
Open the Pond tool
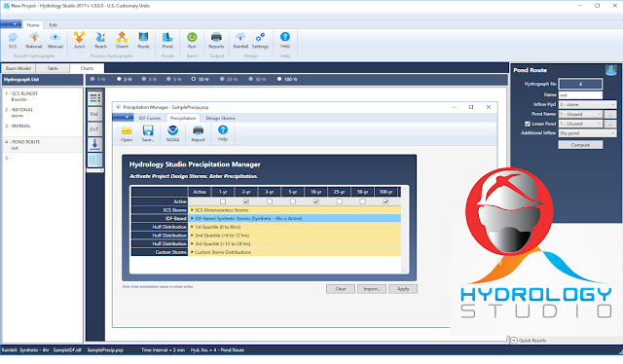[167, 41]
